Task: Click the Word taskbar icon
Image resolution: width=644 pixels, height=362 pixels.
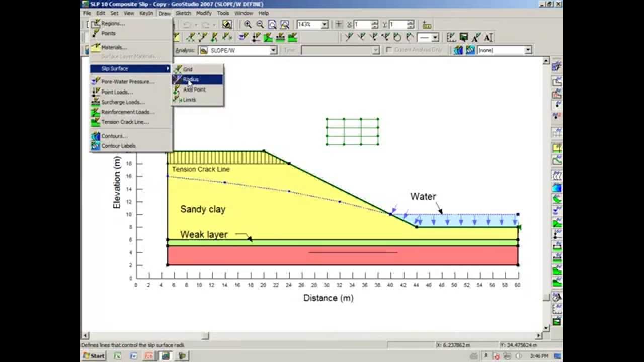Action: (133, 355)
